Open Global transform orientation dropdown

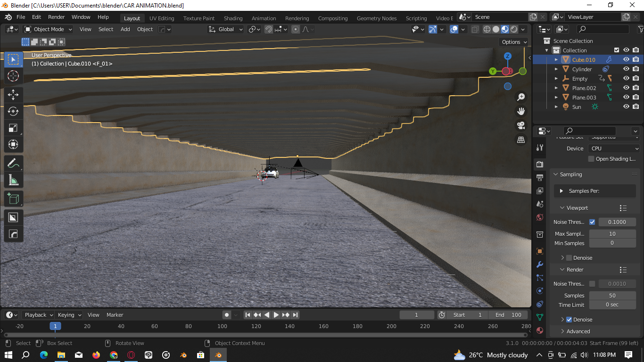tap(226, 29)
